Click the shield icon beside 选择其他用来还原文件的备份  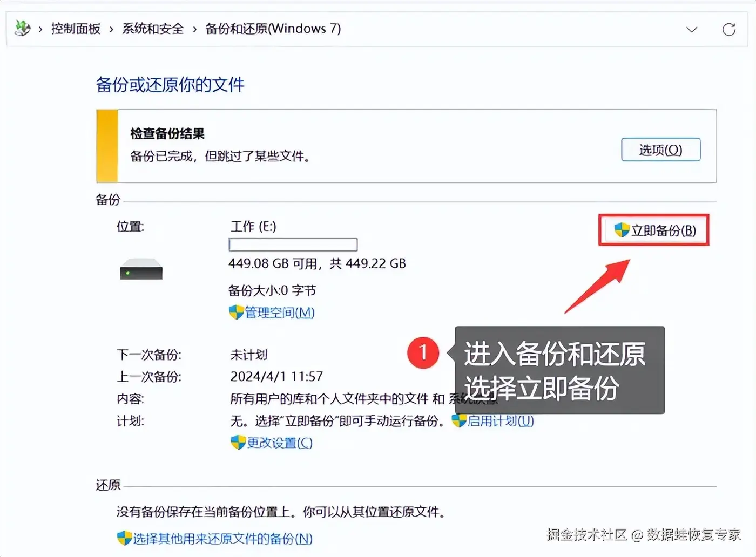pyautogui.click(x=124, y=538)
